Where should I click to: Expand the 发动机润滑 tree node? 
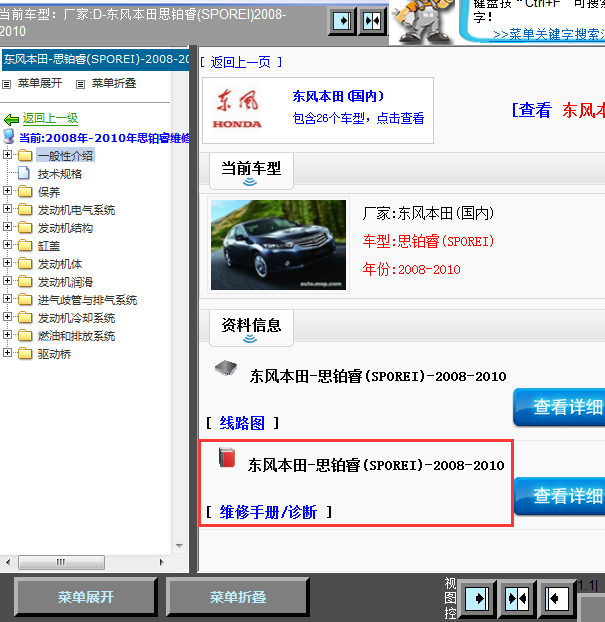pos(7,280)
